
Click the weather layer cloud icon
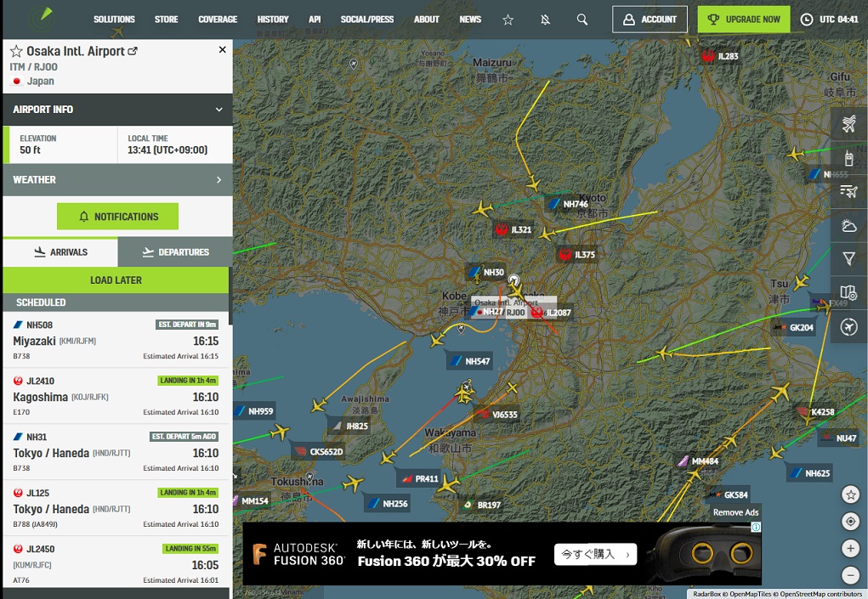(x=848, y=225)
